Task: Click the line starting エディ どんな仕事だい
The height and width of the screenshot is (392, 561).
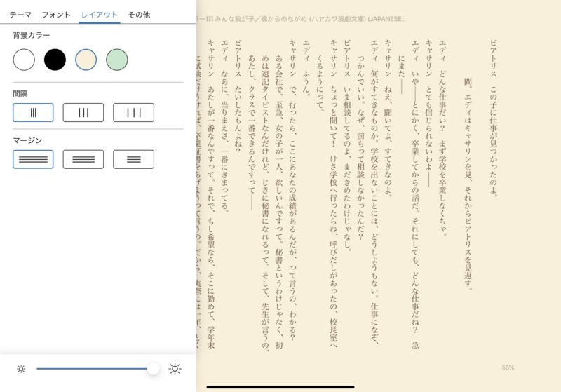Action: (x=442, y=137)
